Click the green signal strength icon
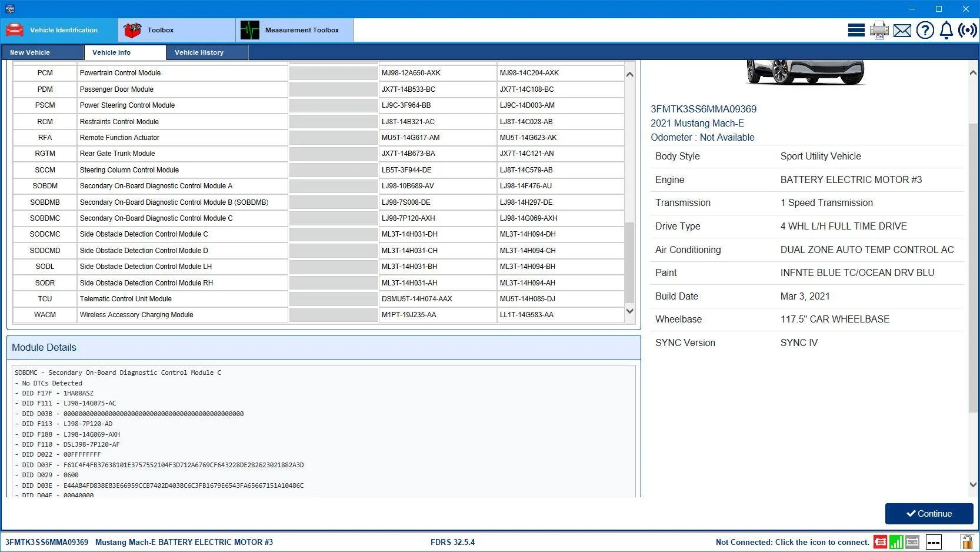This screenshot has height=552, width=980. click(896, 542)
